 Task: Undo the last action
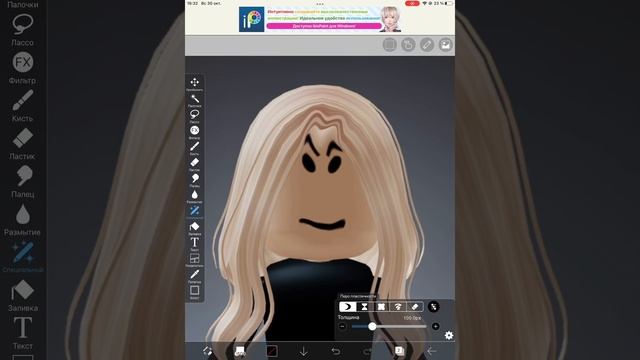click(336, 351)
